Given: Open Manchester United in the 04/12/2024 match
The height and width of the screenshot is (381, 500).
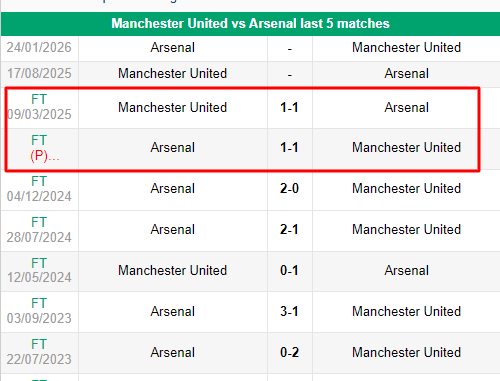Looking at the screenshot, I should (x=406, y=189).
